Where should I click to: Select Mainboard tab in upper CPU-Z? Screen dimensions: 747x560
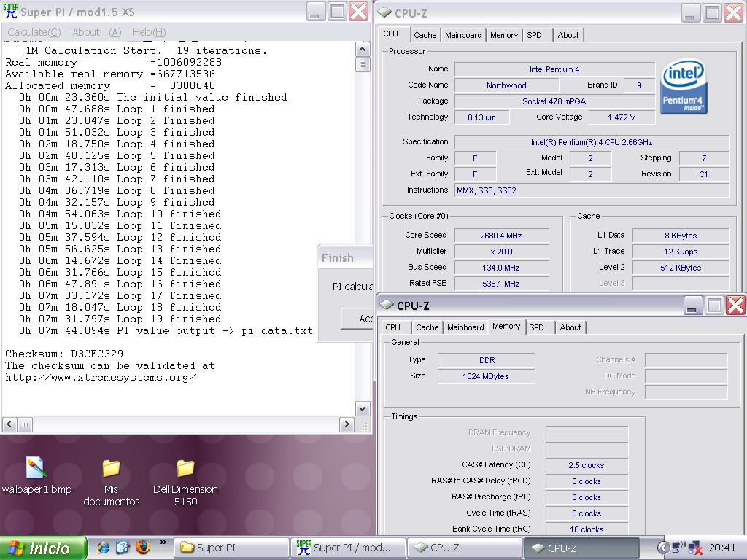[x=463, y=35]
